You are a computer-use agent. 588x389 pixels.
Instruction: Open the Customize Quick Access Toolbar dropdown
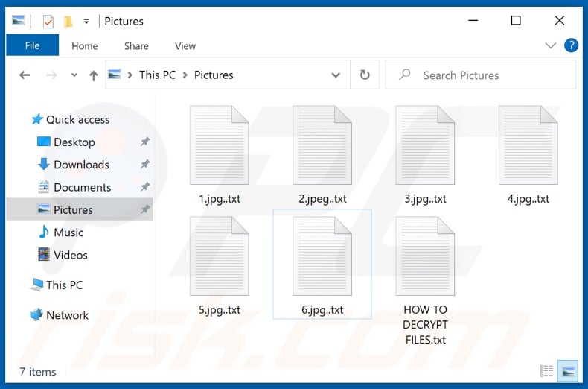coord(86,21)
